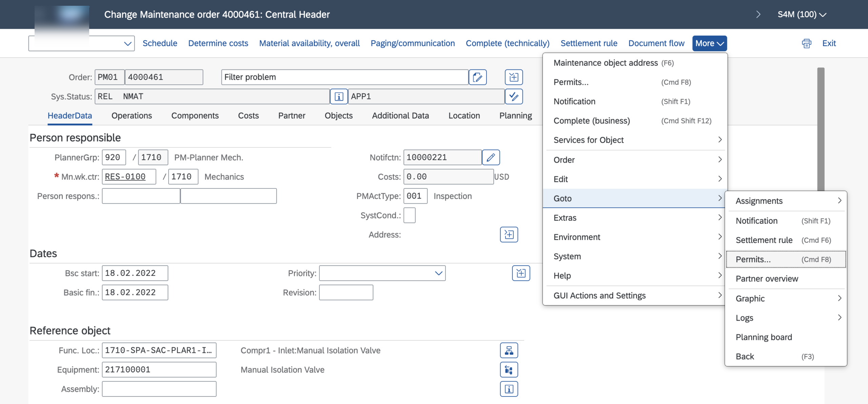Image resolution: width=868 pixels, height=404 pixels.
Task: Click the Schedule toolbar link
Action: pyautogui.click(x=160, y=43)
